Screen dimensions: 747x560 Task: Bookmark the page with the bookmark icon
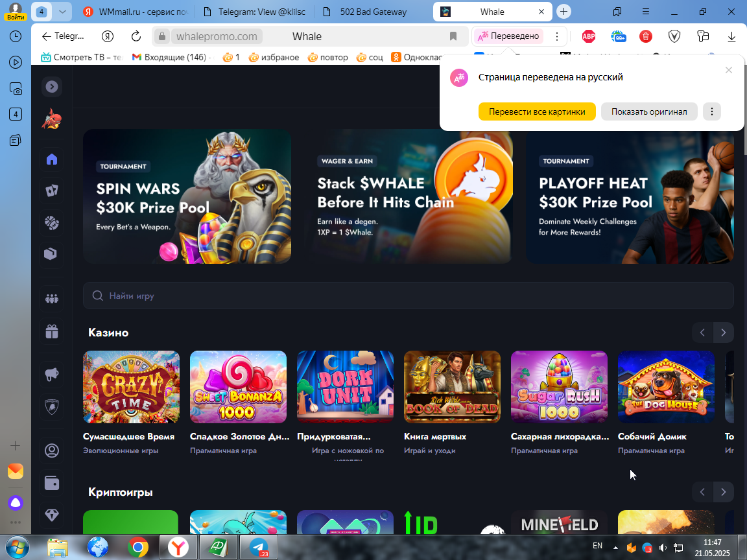pyautogui.click(x=453, y=36)
